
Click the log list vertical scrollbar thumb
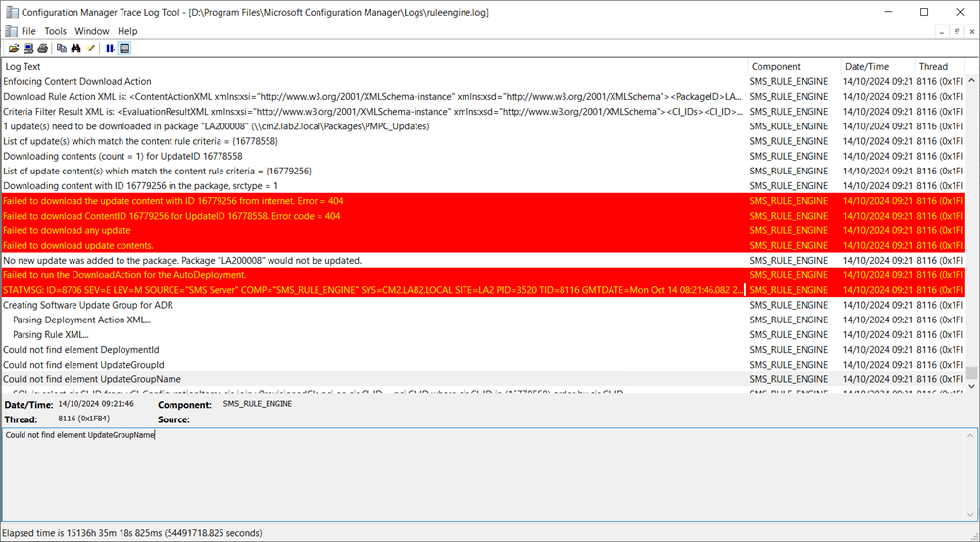[971, 372]
